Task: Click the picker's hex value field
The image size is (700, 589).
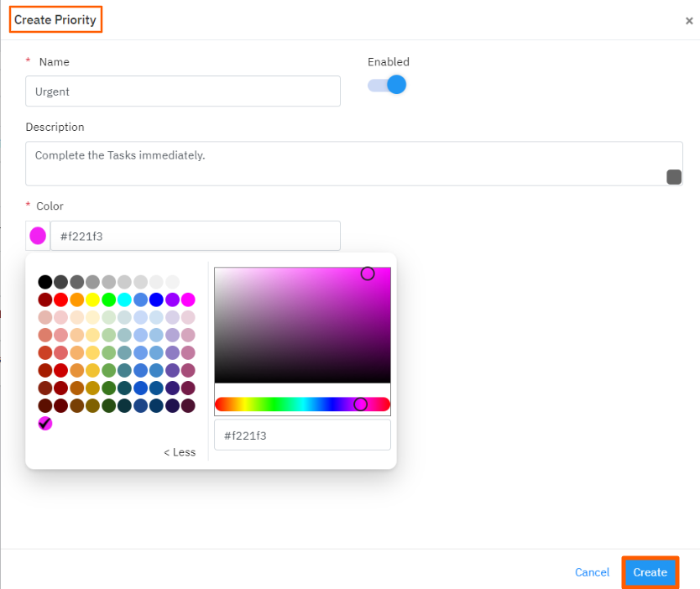Action: [302, 435]
